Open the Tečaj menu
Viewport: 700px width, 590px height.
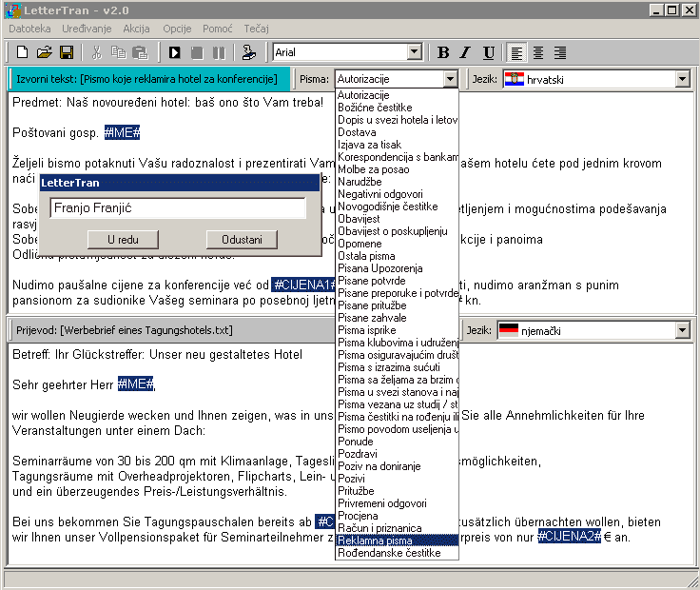(x=256, y=29)
